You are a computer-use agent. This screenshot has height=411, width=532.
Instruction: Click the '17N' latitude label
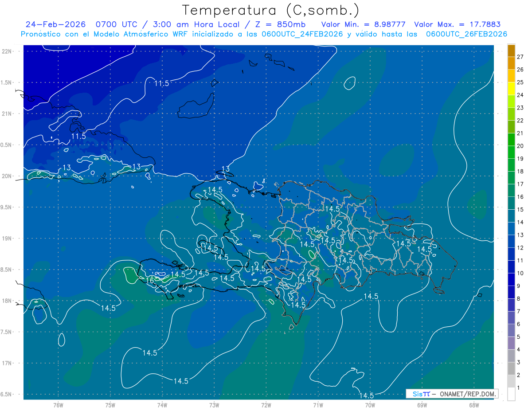(x=8, y=363)
